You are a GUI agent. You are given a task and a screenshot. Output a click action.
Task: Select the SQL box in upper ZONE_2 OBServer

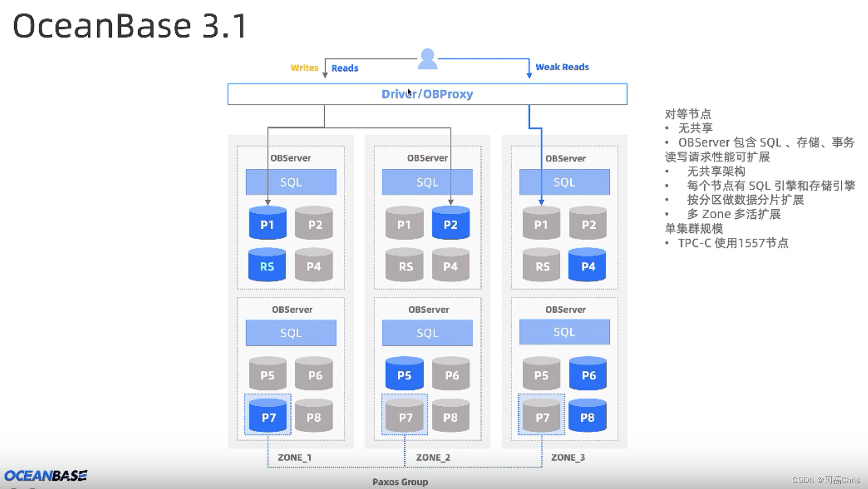(x=427, y=182)
